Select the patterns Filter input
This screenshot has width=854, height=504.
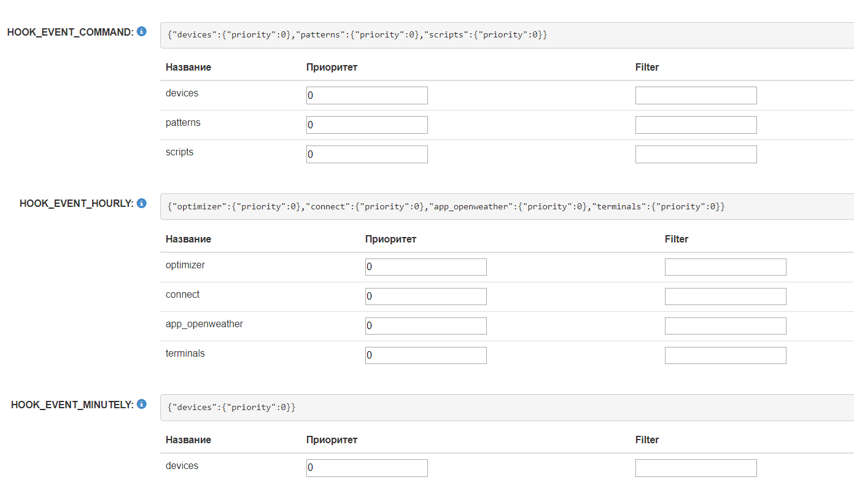tap(696, 125)
